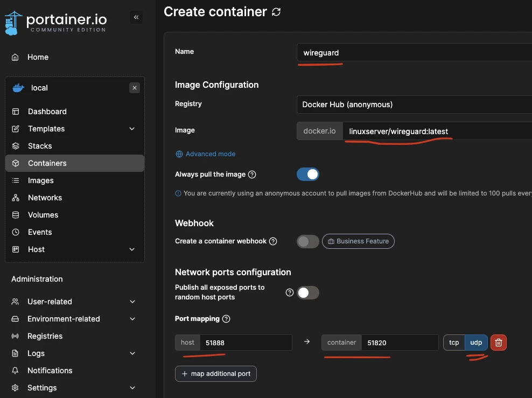Collapse the Settings menu chevron
The width and height of the screenshot is (532, 398).
[132, 387]
